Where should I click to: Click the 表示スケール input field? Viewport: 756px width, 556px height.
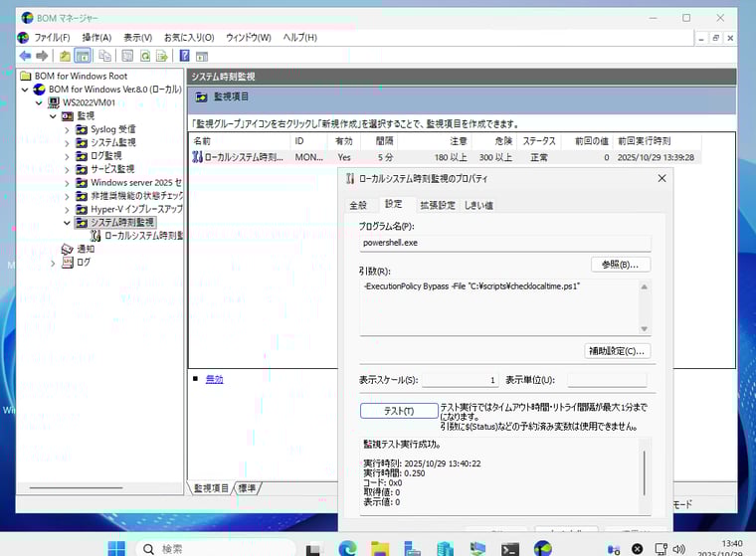pyautogui.click(x=460, y=380)
